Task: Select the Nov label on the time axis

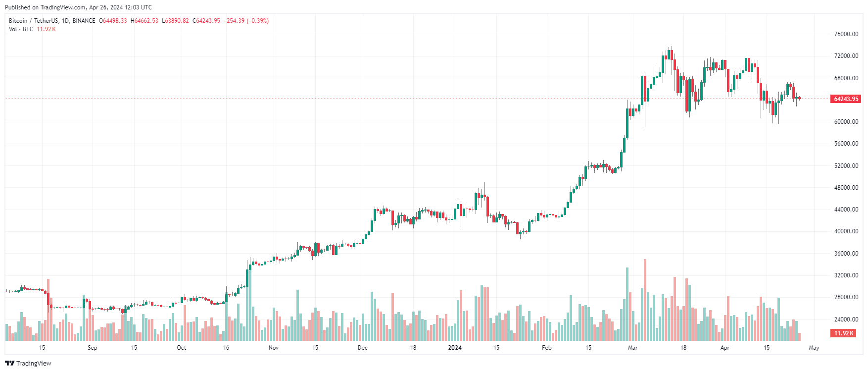Action: pos(274,348)
